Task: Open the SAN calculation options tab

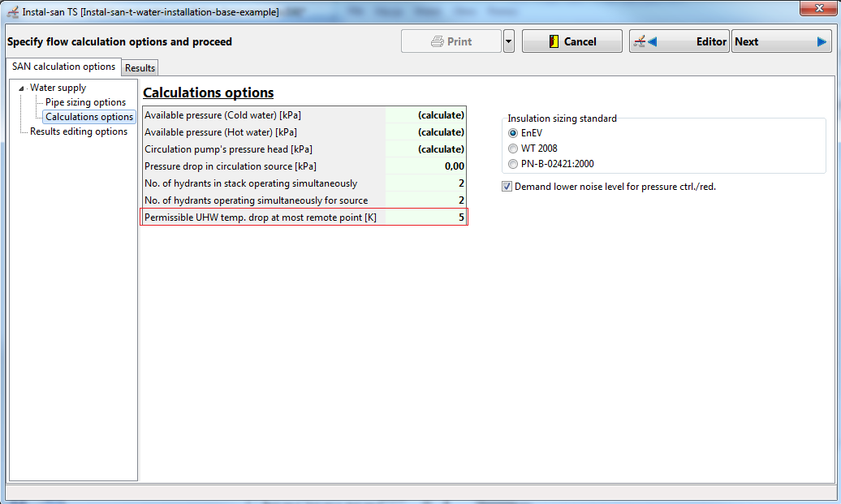Action: pyautogui.click(x=63, y=67)
